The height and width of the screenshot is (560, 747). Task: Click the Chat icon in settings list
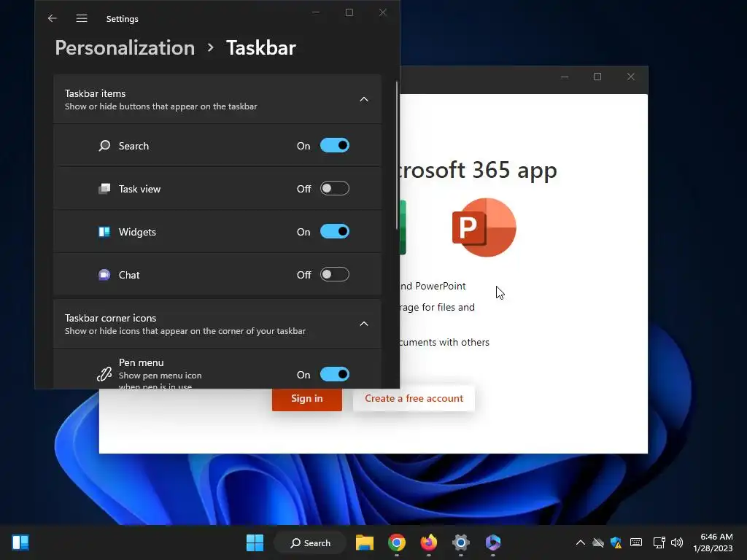tap(104, 275)
